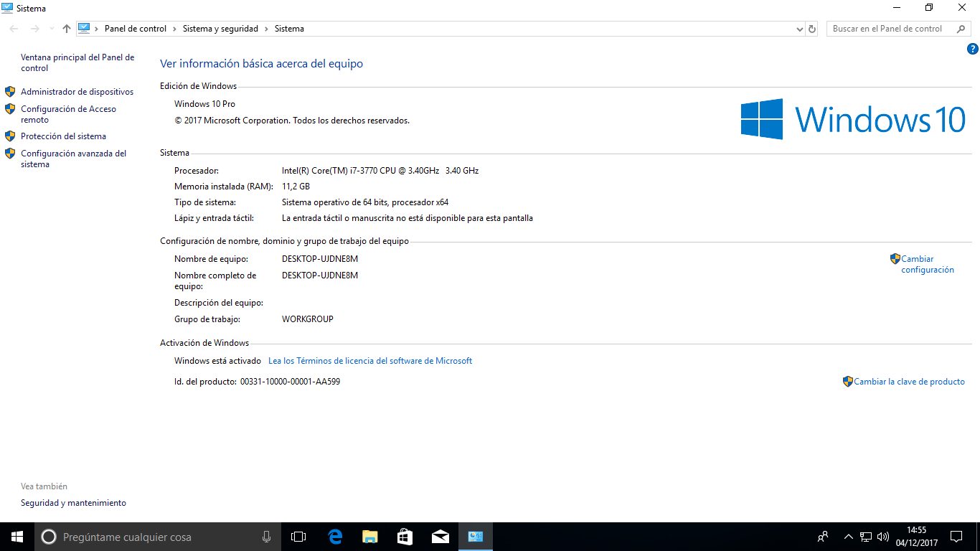The width and height of the screenshot is (980, 551).
Task: Click Cortana search box 'Pregúntame cualquier cosa'
Action: [x=157, y=537]
